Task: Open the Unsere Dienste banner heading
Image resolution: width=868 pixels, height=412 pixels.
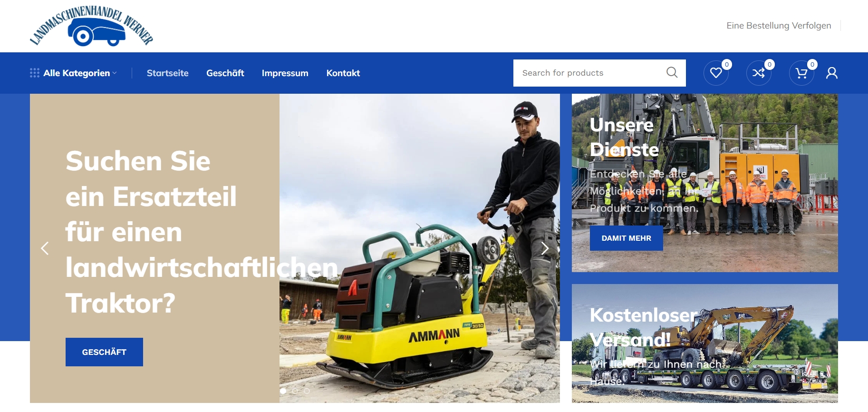Action: (x=624, y=137)
